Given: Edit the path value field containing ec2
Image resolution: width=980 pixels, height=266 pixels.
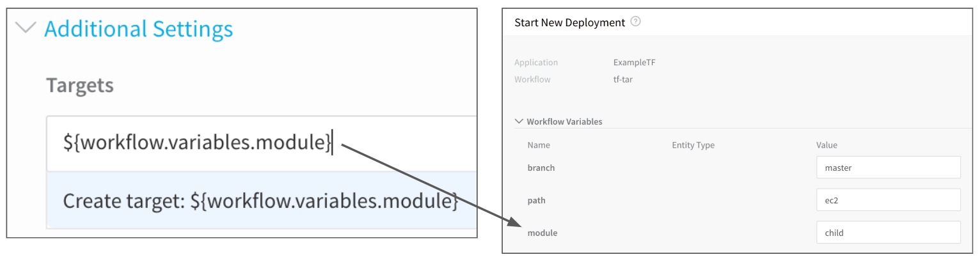Looking at the screenshot, I should (889, 200).
